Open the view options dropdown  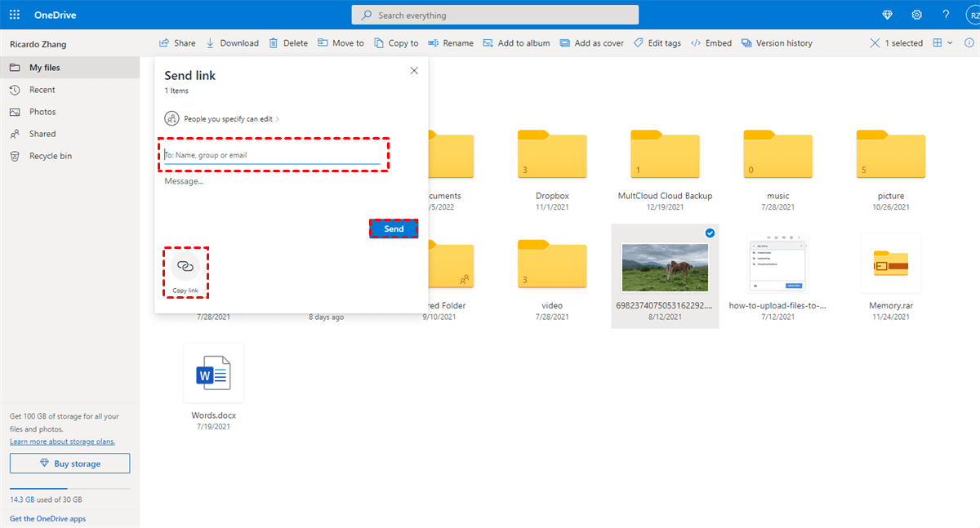tap(942, 43)
